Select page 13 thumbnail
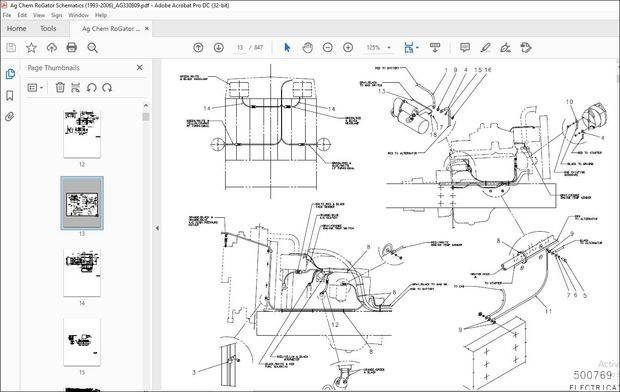Image resolution: width=620 pixels, height=392 pixels. pos(82,203)
